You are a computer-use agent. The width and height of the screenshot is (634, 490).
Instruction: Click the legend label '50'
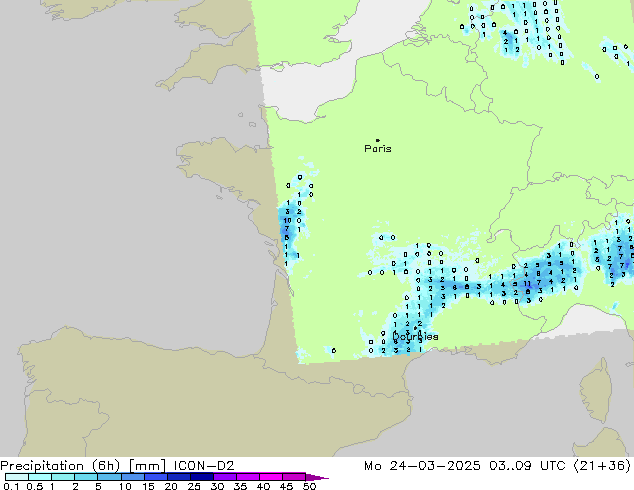[309, 486]
